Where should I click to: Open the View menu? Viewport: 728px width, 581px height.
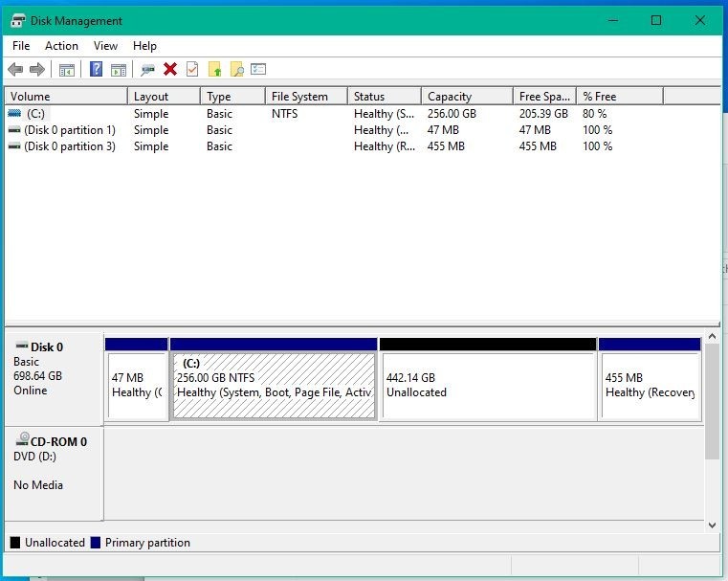[x=105, y=46]
